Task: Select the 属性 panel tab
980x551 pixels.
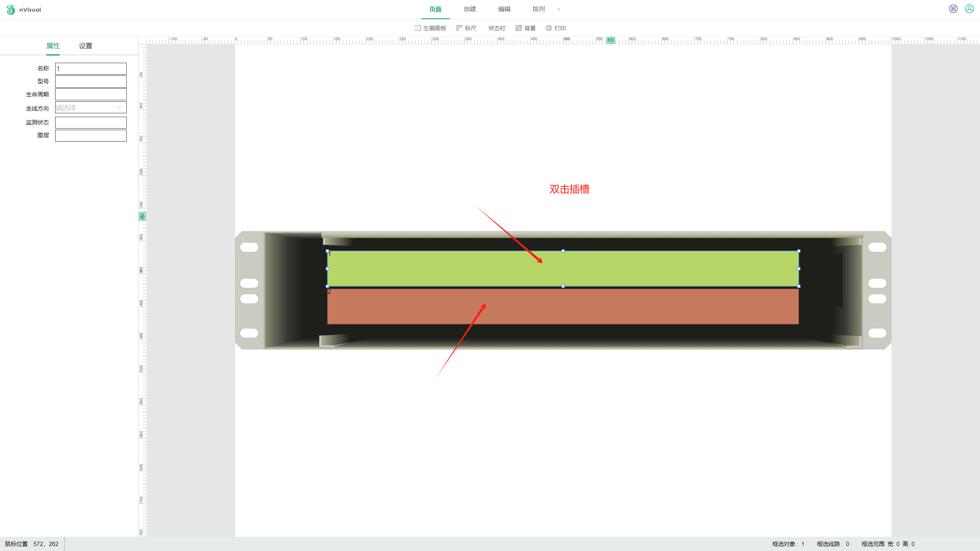Action: (53, 46)
